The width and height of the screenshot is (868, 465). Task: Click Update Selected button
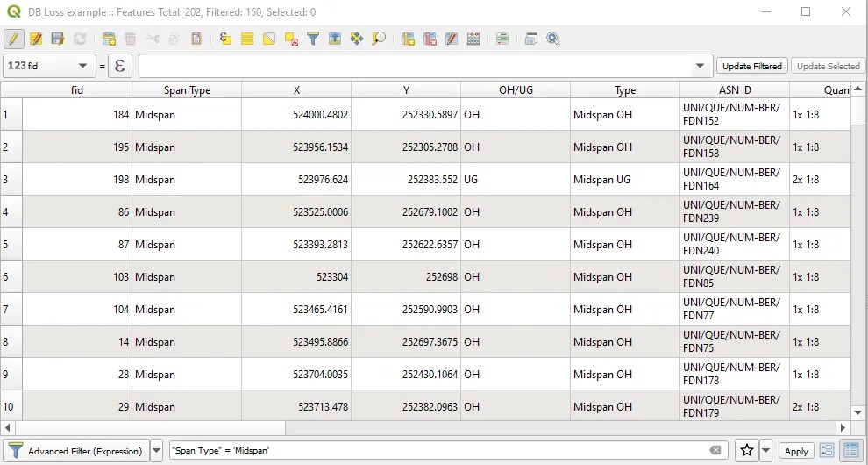tap(828, 66)
